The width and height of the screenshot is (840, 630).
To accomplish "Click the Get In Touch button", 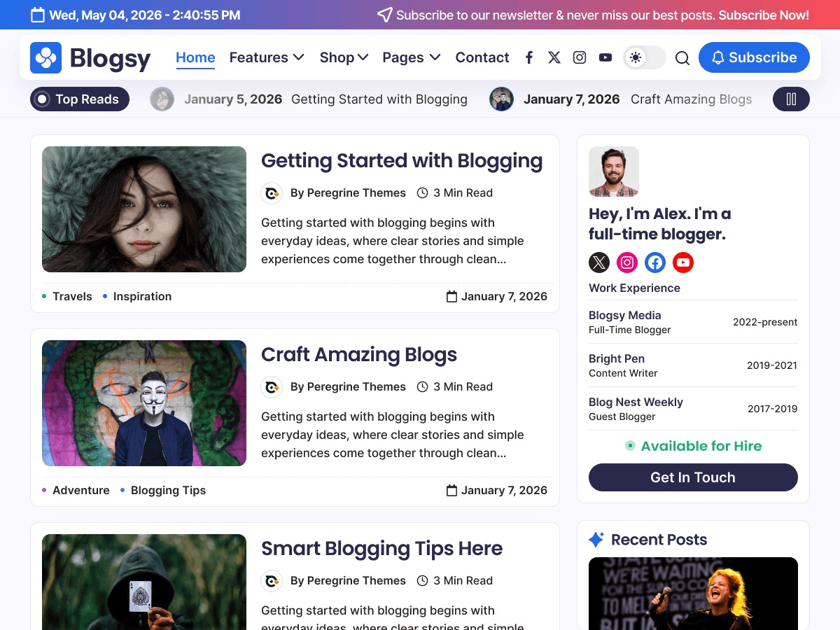I will (x=693, y=477).
